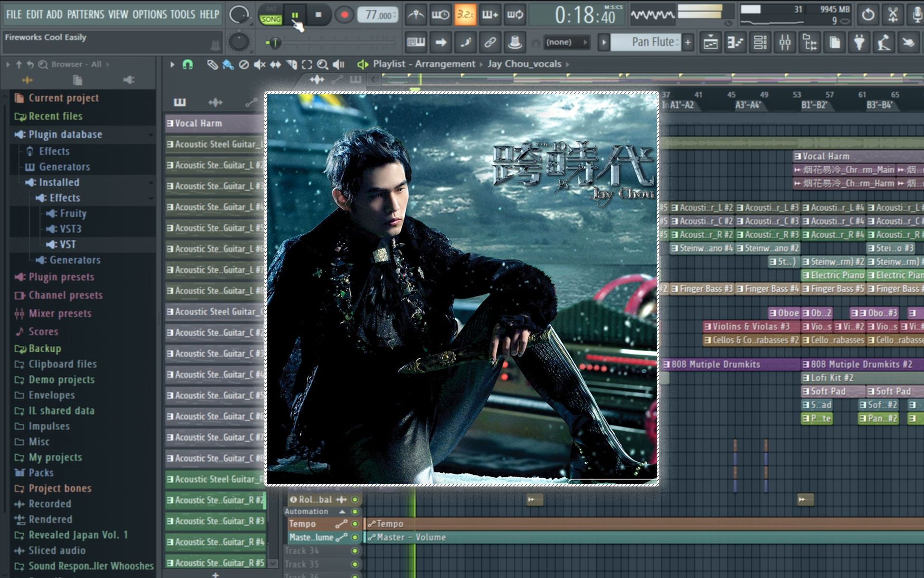Open the EDIT menu

(x=34, y=14)
